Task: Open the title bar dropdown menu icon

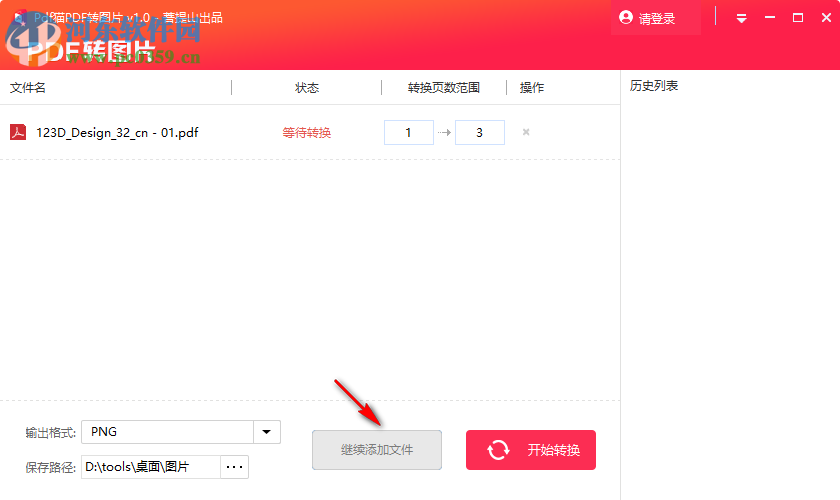Action: [x=741, y=19]
